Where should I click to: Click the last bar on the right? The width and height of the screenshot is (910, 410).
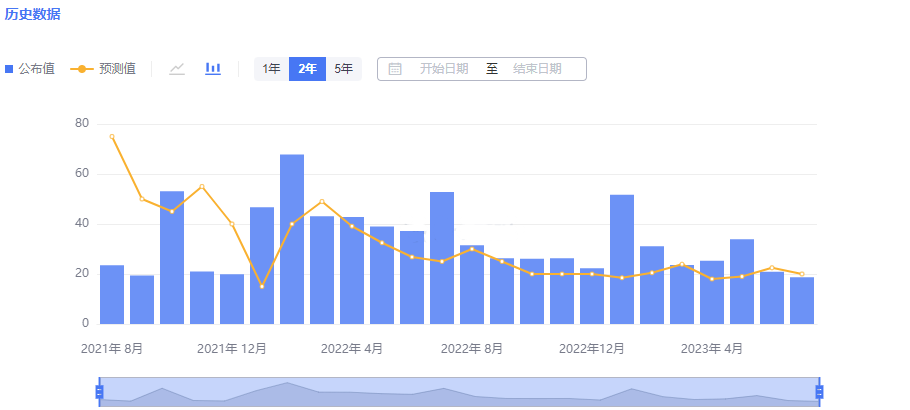tap(802, 301)
